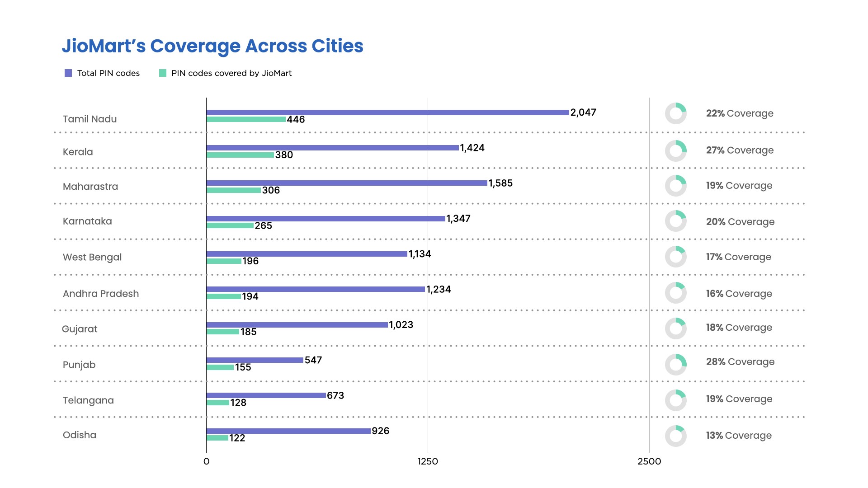The height and width of the screenshot is (488, 868).
Task: Click the Telangana state label
Action: coord(88,400)
